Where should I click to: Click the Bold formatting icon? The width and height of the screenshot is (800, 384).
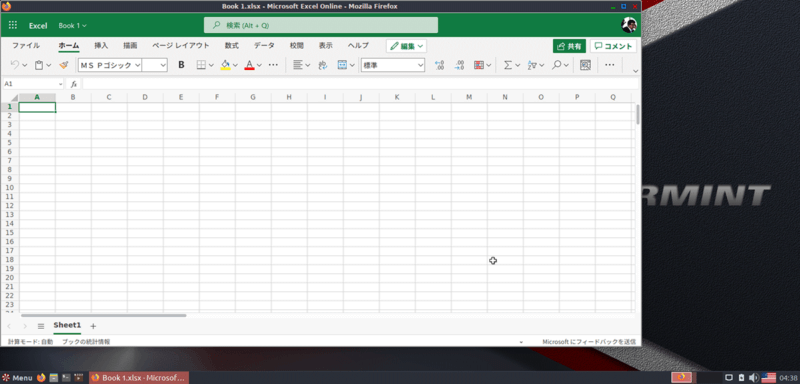(181, 65)
